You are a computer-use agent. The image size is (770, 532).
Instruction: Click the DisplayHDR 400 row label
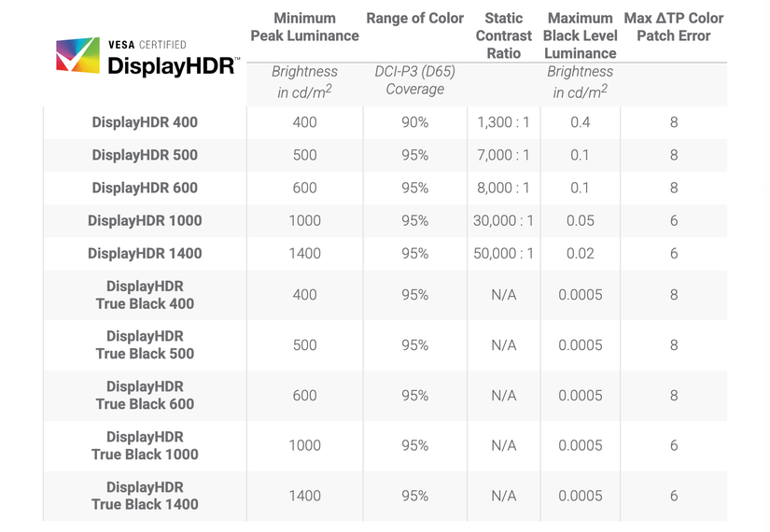145,122
